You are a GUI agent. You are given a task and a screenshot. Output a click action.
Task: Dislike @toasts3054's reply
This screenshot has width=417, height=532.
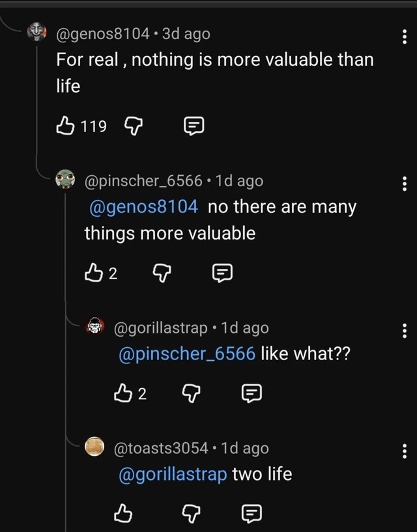point(190,513)
